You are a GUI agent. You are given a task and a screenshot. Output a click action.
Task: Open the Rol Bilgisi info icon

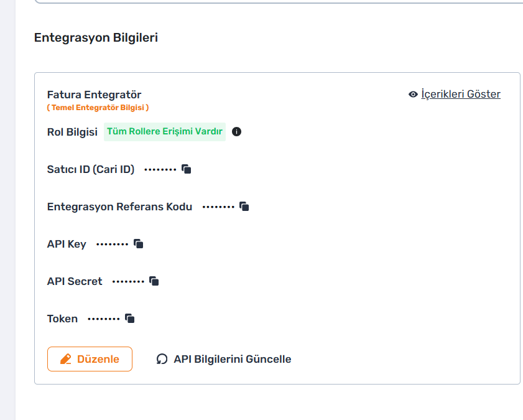click(x=236, y=132)
